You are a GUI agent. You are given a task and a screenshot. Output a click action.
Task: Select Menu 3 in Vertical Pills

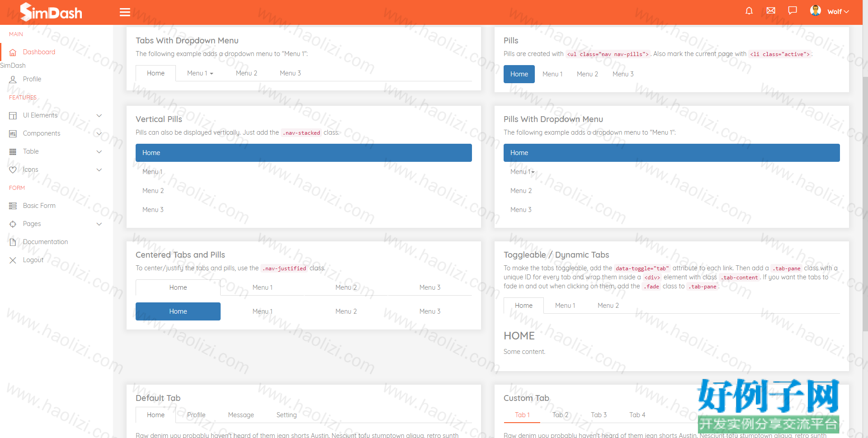(304, 210)
